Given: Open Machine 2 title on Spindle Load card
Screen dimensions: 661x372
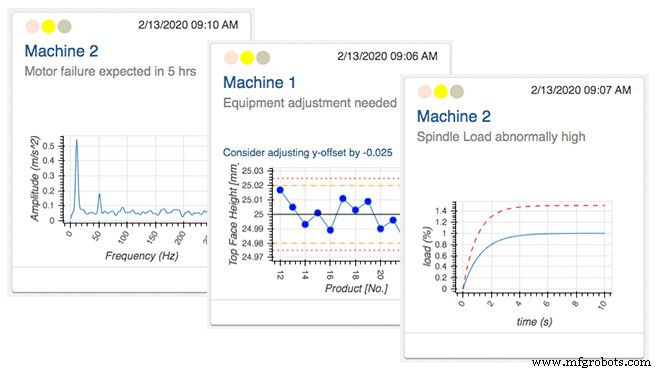Looking at the screenshot, I should tap(454, 116).
